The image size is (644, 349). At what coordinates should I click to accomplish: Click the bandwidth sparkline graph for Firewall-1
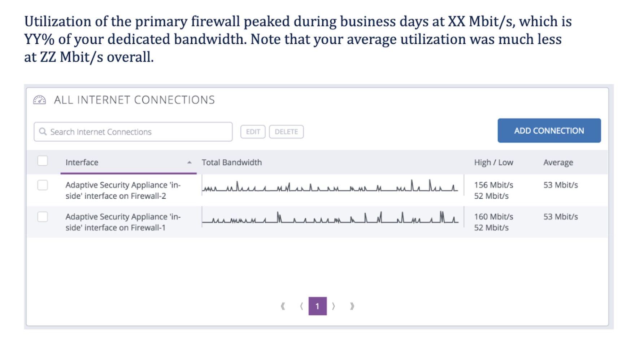[x=330, y=220]
